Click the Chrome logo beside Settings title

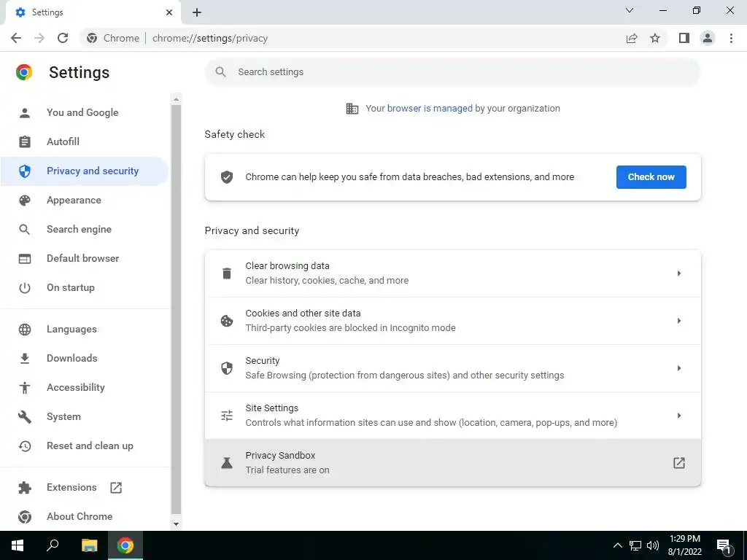point(24,72)
